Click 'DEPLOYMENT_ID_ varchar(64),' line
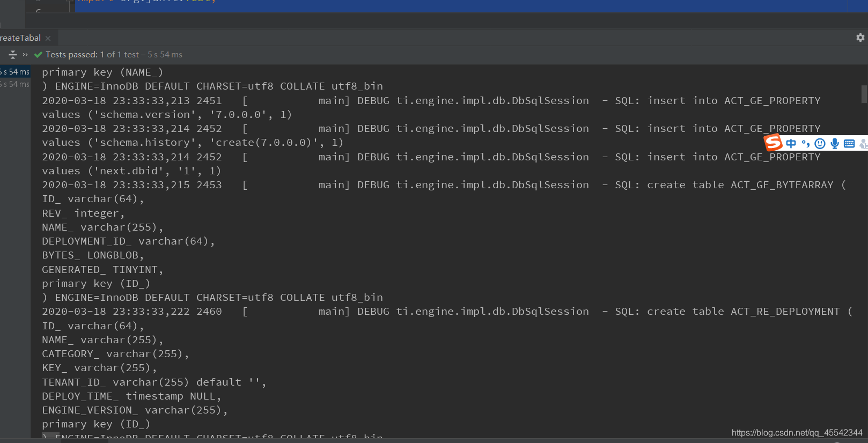This screenshot has width=868, height=443. (128, 241)
